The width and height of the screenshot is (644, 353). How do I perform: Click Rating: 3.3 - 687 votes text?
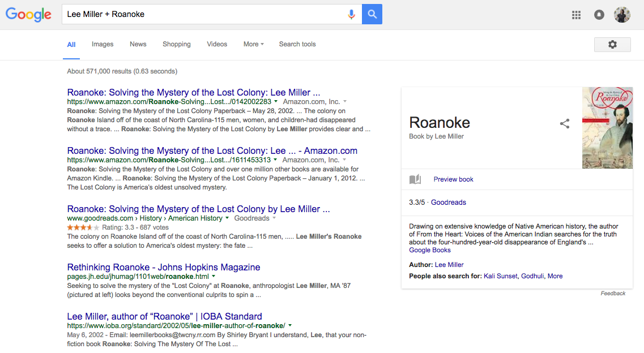[x=135, y=227]
